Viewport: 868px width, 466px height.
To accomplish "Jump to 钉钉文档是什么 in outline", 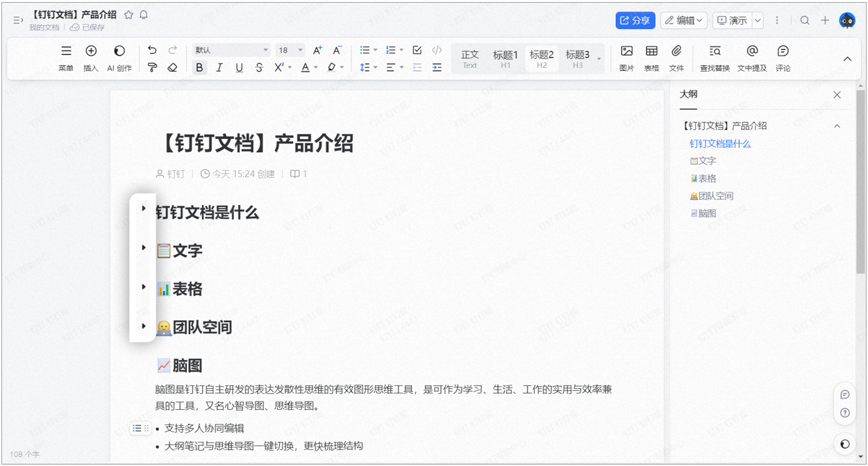I will tap(720, 144).
